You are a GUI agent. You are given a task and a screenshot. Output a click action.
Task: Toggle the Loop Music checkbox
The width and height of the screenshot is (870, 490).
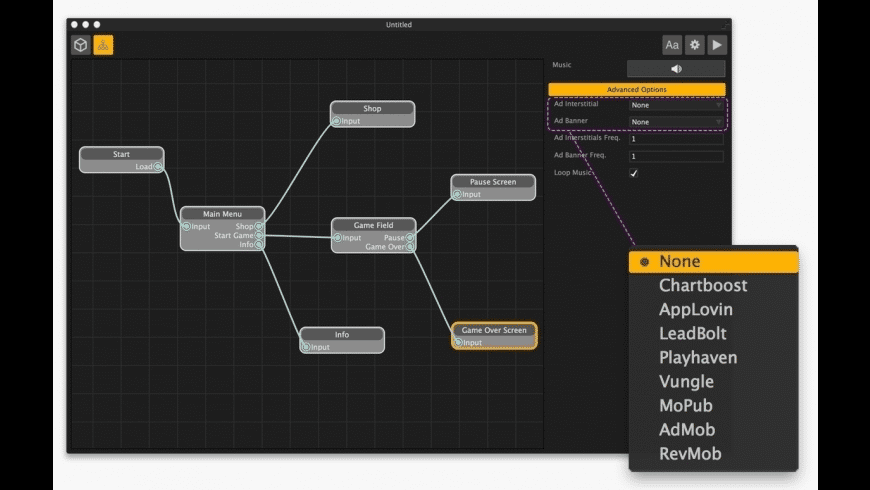(x=633, y=173)
